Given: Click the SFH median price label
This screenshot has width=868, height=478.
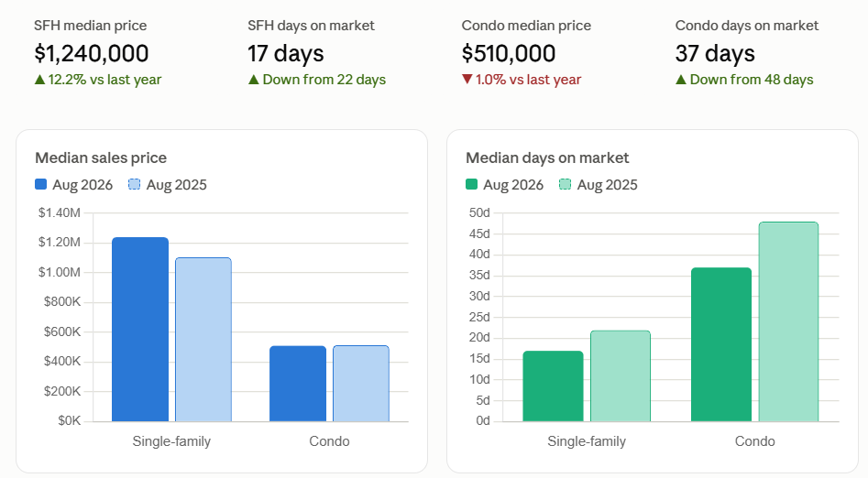Looking at the screenshot, I should 90,26.
